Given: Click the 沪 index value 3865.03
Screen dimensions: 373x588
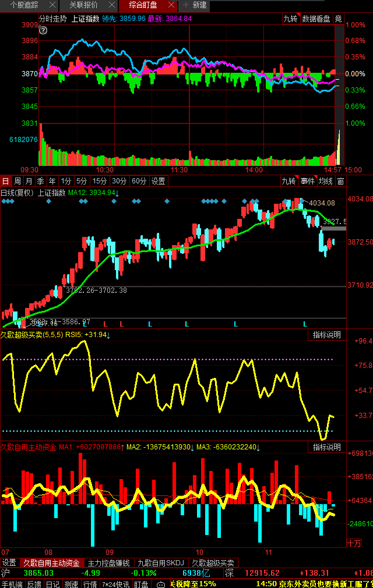Looking at the screenshot, I should pyautogui.click(x=38, y=573).
